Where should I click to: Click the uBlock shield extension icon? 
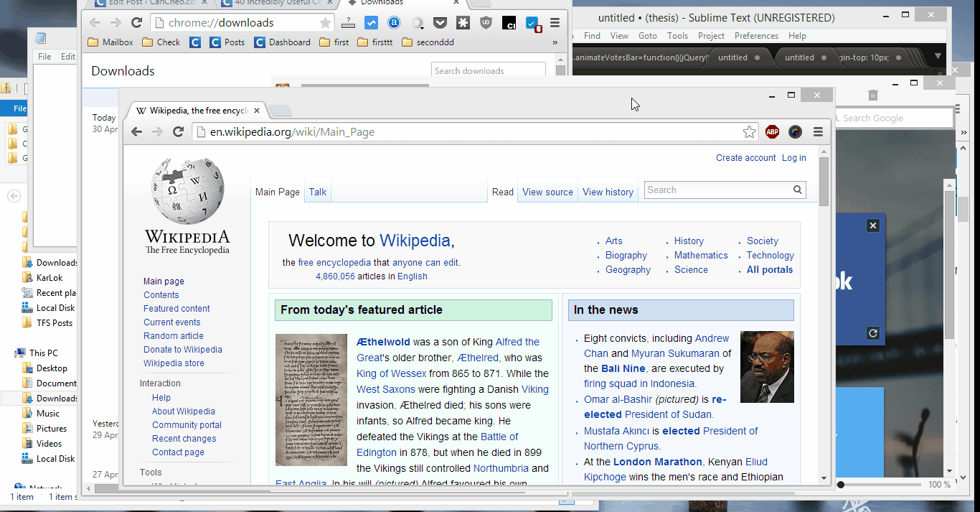click(x=486, y=23)
